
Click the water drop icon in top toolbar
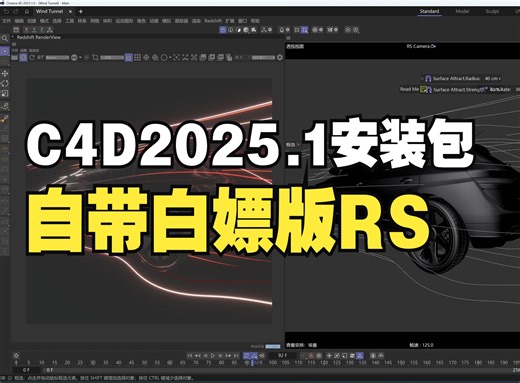click(282, 30)
